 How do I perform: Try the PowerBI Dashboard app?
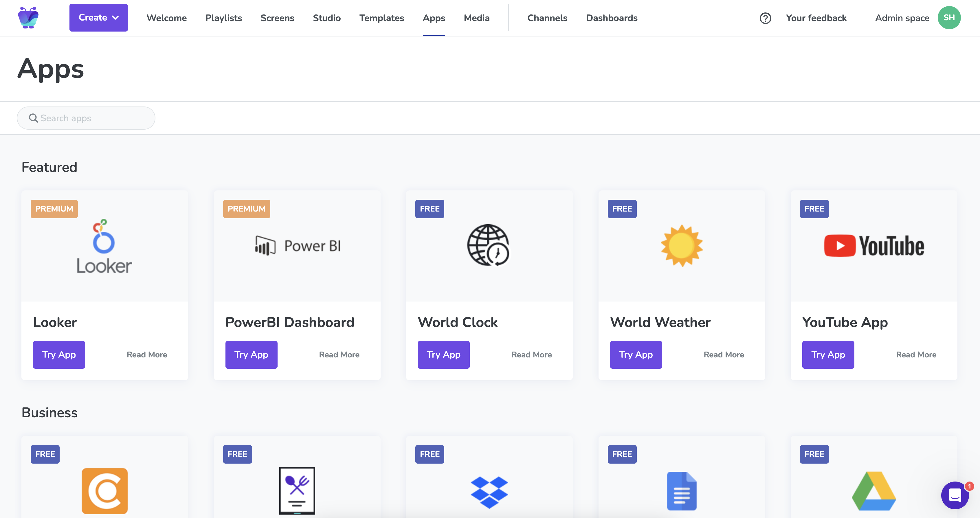pos(252,354)
